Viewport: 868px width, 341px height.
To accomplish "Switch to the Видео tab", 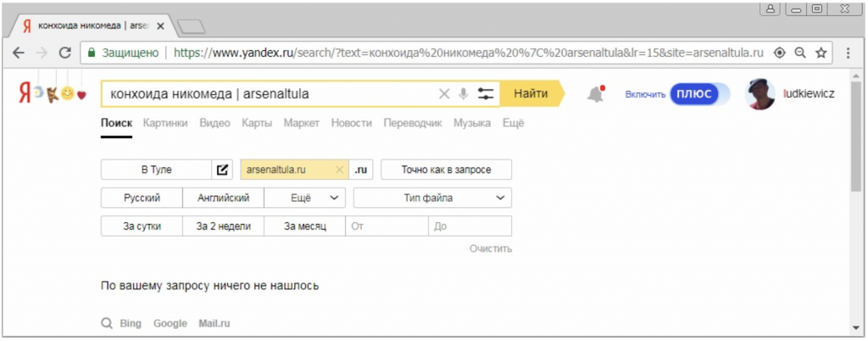I will (214, 123).
